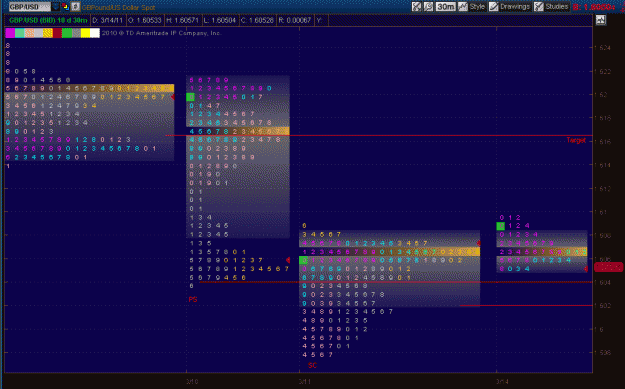Image resolution: width=625 pixels, height=389 pixels.
Task: Click the 1.624 price axis label
Action: 602,48
